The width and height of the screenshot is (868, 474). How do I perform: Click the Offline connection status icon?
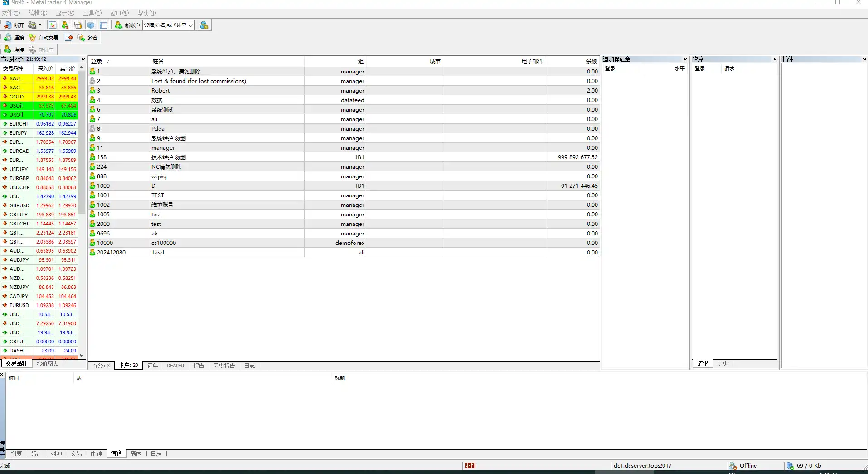point(732,466)
